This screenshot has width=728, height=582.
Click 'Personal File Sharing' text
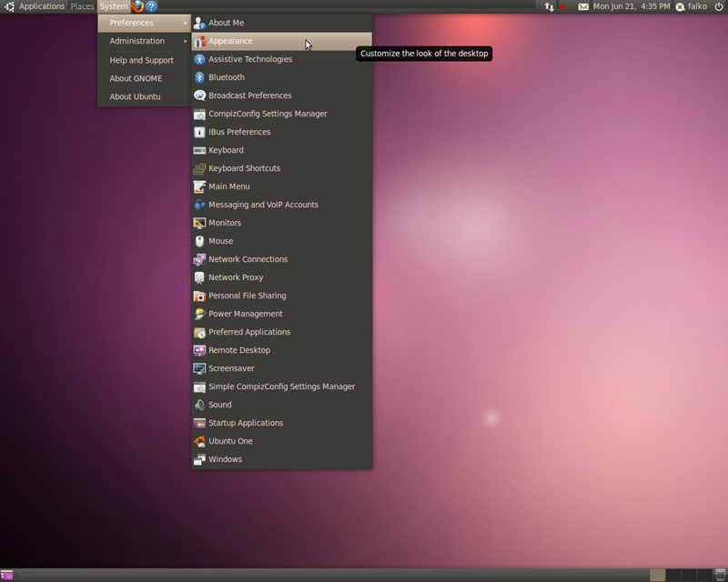(x=247, y=296)
